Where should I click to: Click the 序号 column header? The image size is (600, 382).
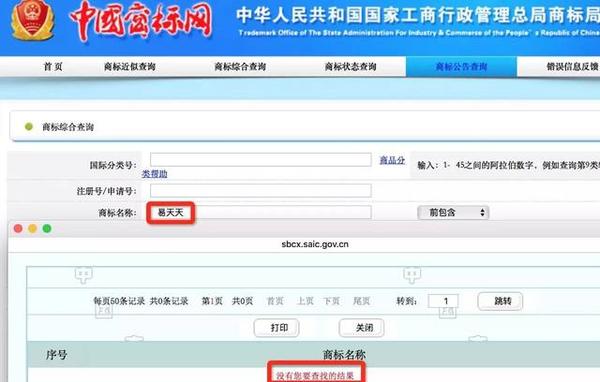[56, 355]
